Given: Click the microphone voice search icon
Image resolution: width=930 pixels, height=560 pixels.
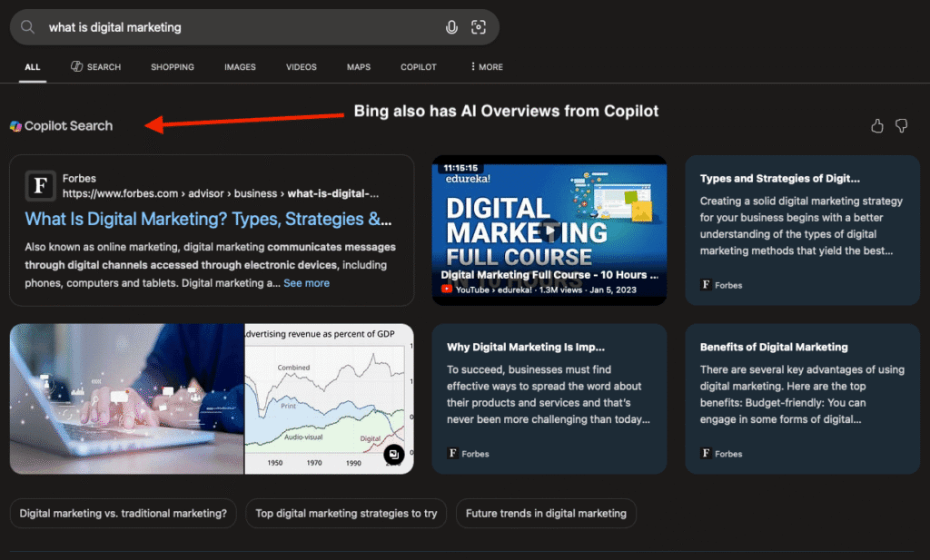Looking at the screenshot, I should [451, 27].
